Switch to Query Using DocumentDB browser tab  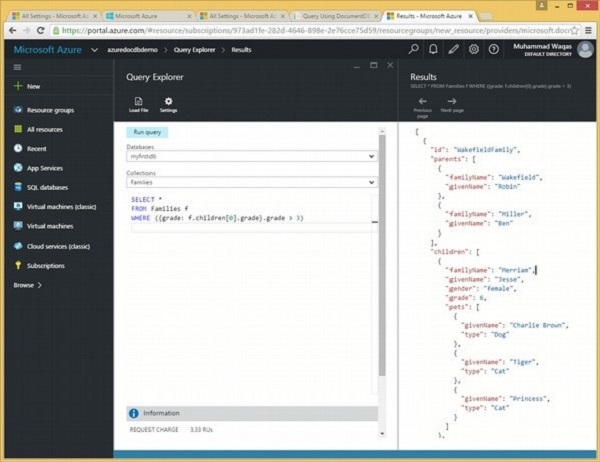click(335, 16)
